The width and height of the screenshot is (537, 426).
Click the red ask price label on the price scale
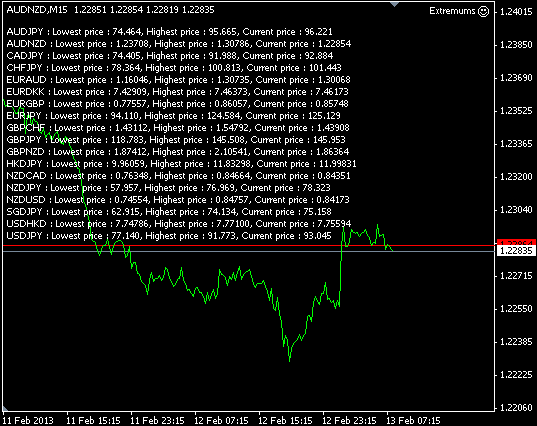point(516,242)
